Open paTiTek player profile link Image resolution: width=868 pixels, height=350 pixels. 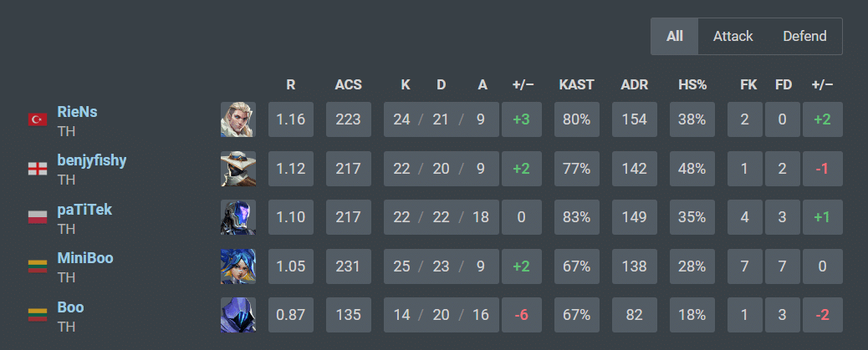tap(84, 209)
